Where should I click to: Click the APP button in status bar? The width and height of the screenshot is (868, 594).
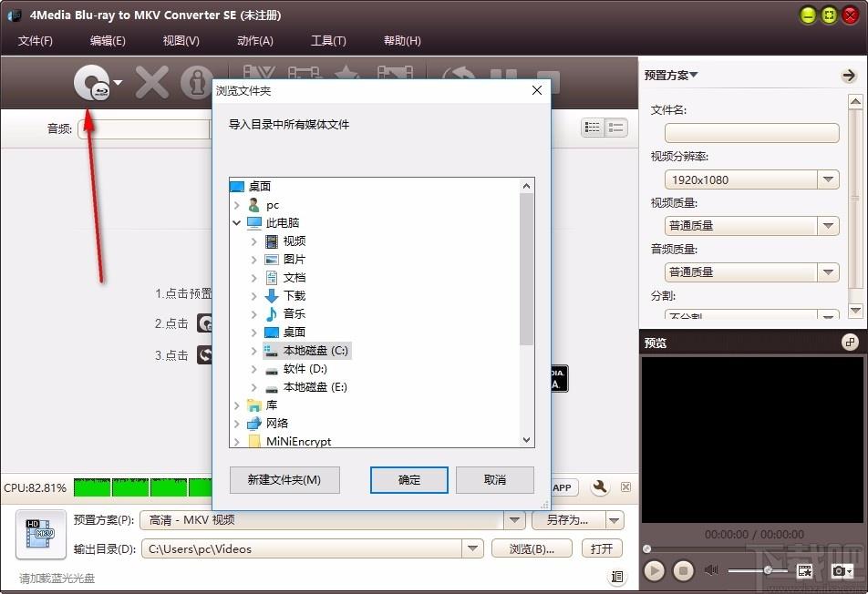pos(563,487)
